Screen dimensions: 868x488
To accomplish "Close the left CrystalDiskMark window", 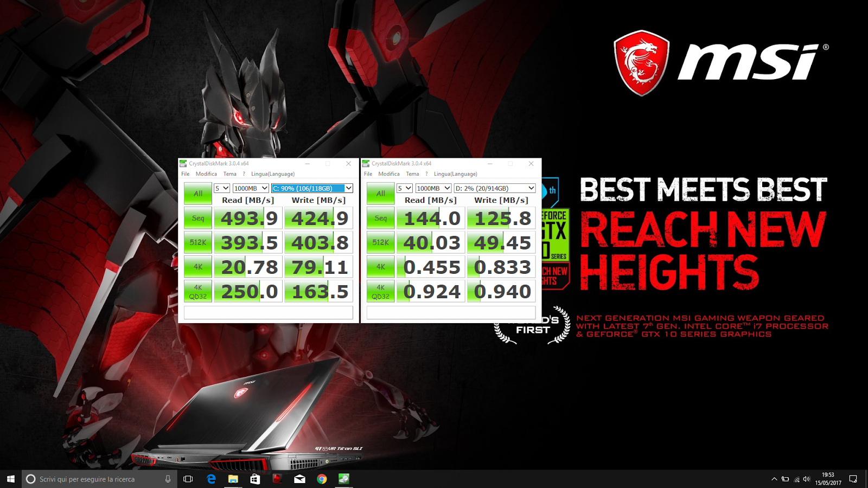I will point(348,163).
